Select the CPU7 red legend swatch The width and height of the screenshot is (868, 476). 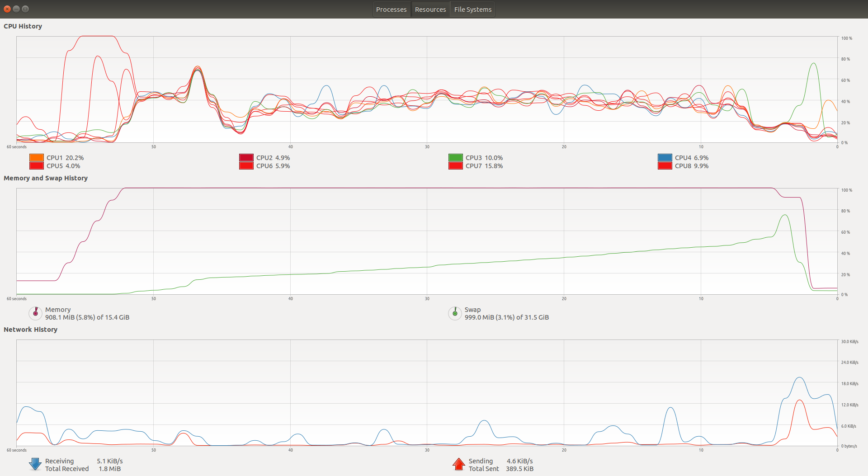pyautogui.click(x=455, y=165)
